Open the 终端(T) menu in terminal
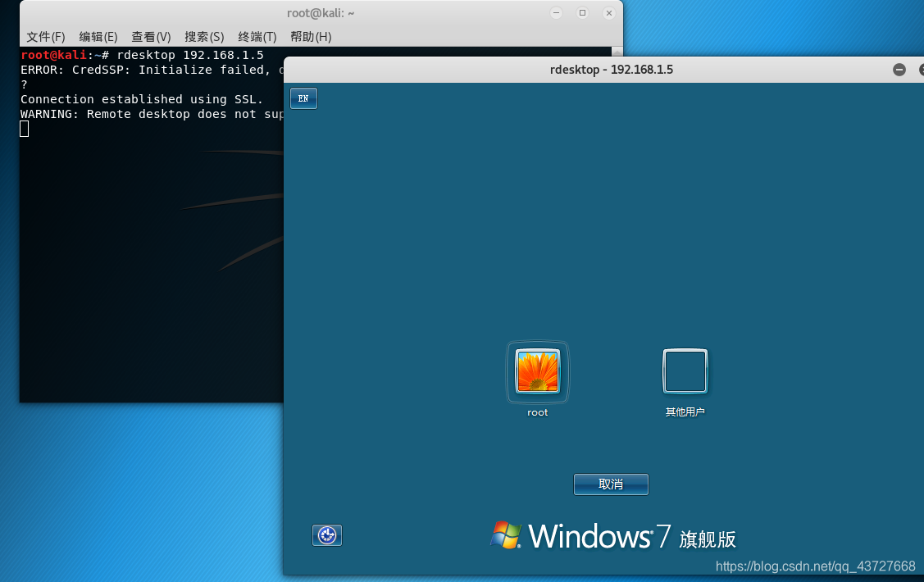This screenshot has width=924, height=582. click(x=257, y=37)
